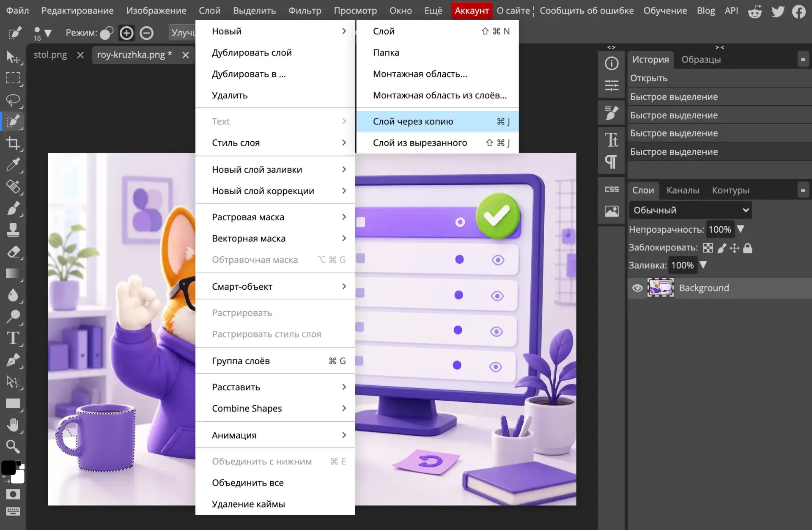This screenshot has height=530, width=812.
Task: Open brush size preset dropdown
Action: [x=48, y=33]
